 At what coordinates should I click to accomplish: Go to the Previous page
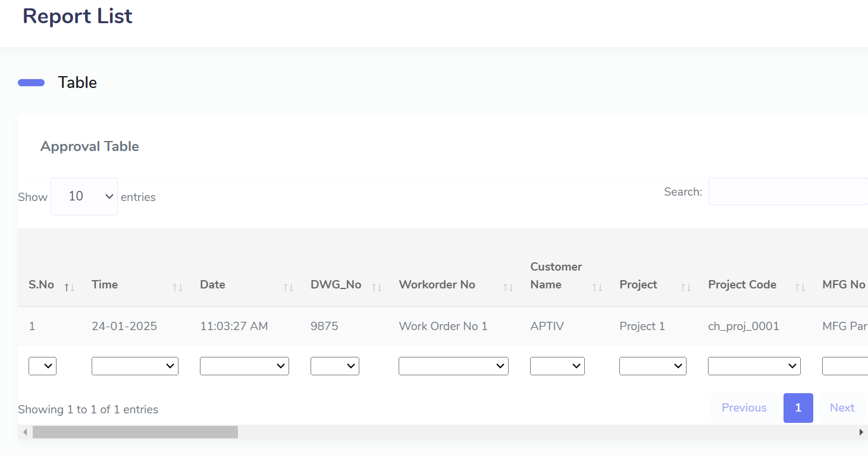click(x=744, y=408)
